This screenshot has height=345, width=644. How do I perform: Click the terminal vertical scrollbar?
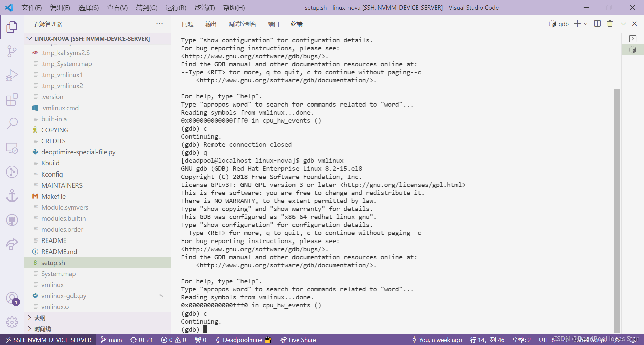(617, 211)
